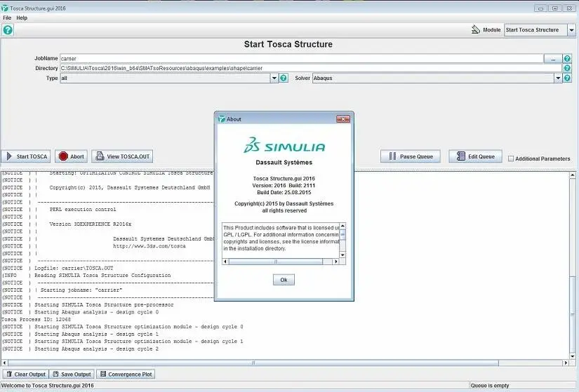Expand the Solver dropdown arrow
Screen dimensions: 579x392
(558, 78)
